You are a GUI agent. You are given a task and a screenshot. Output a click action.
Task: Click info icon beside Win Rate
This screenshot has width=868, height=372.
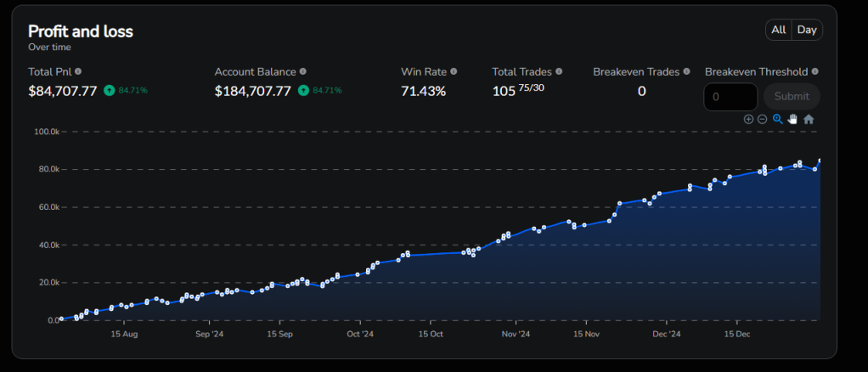pos(454,72)
